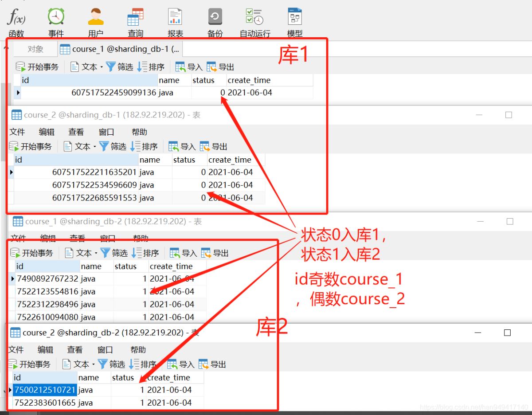Open 文本 dropdown in course_2 sharding_db-2 window
The image size is (532, 415).
[x=78, y=364]
